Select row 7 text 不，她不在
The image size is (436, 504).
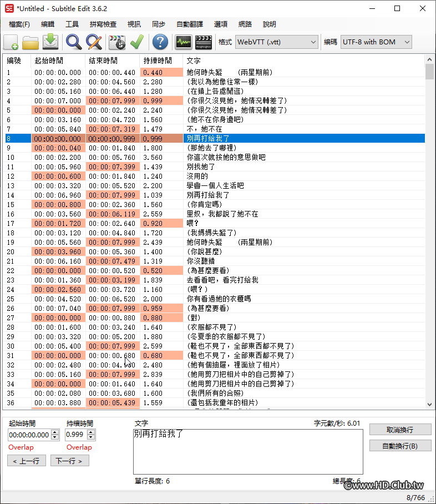tap(204, 129)
